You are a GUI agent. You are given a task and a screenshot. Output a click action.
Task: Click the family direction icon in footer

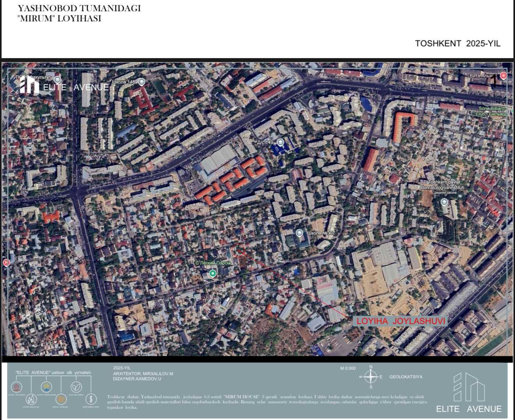(x=32, y=399)
